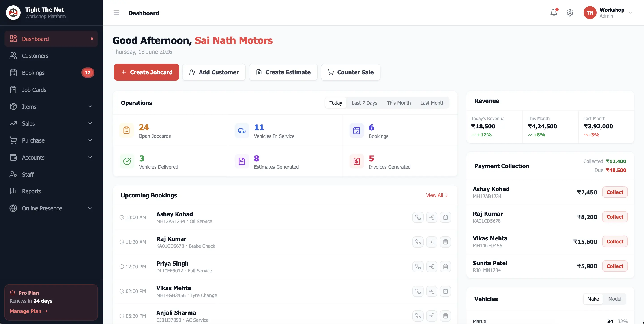The image size is (644, 324).
Task: Open the notifications bell
Action: pyautogui.click(x=554, y=13)
